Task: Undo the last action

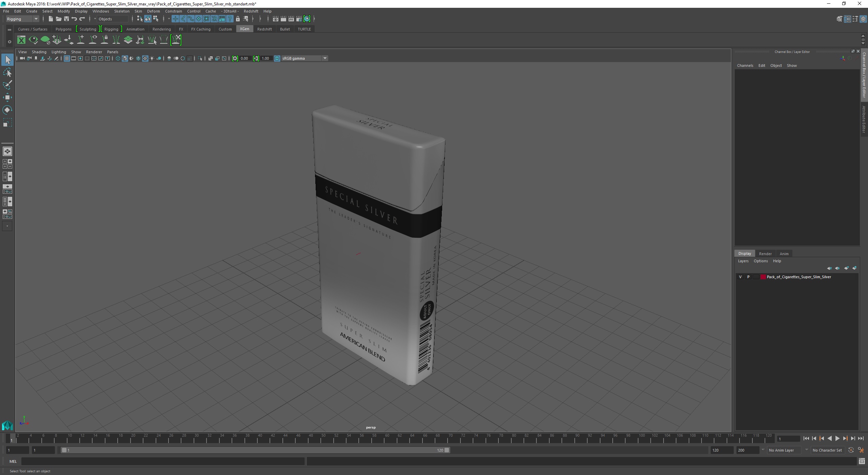Action: click(74, 19)
